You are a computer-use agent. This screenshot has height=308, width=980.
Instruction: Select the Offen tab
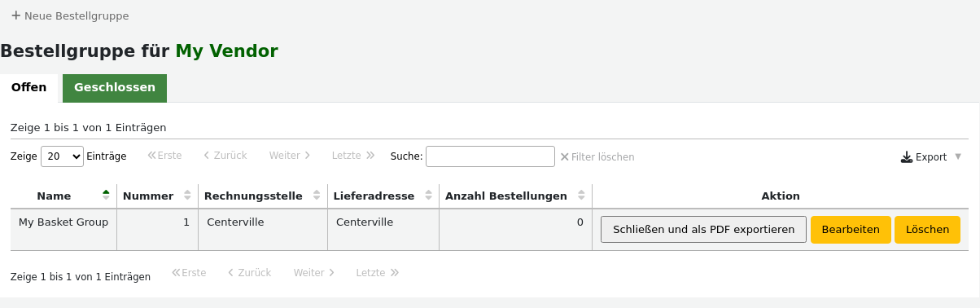[29, 88]
